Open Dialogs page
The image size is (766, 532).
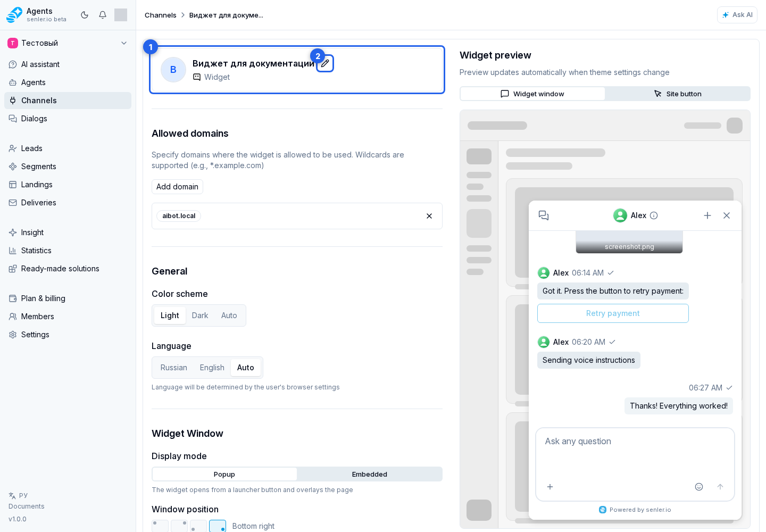tap(68, 119)
